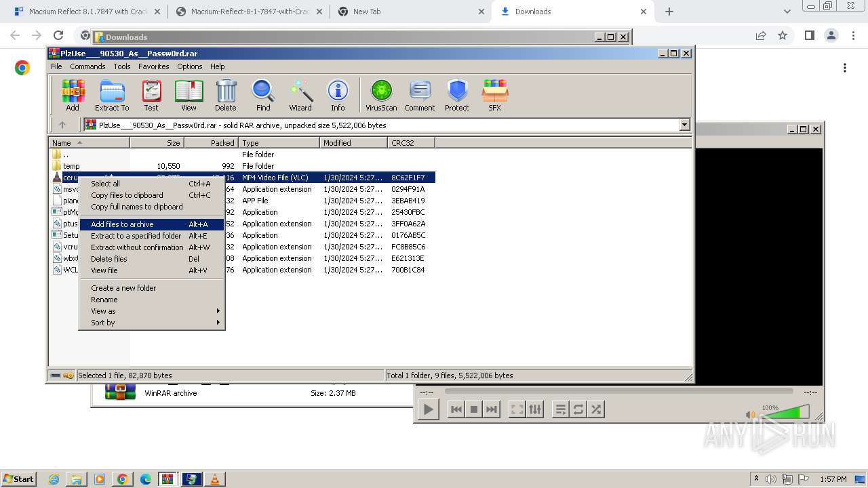Click the Add toolbar icon in WinRAR
Viewport: 868px width, 488px height.
[x=73, y=95]
